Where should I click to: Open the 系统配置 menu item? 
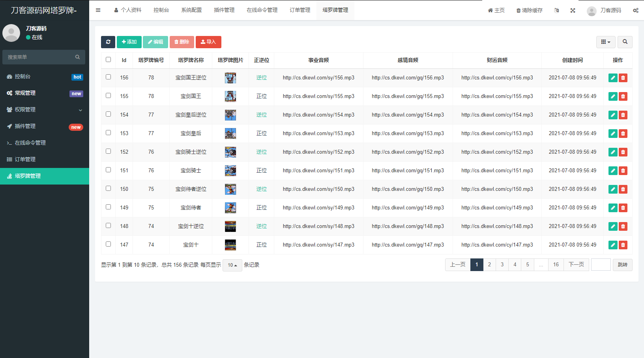[191, 10]
